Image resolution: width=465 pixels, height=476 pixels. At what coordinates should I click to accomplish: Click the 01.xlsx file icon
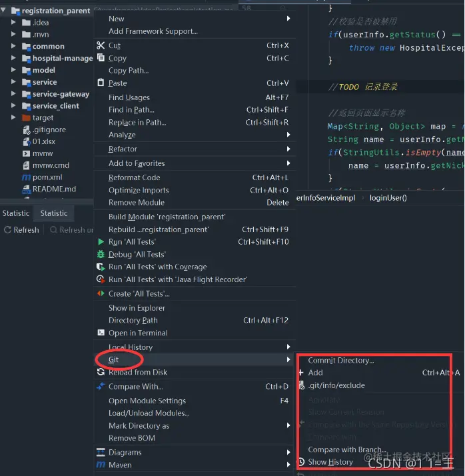(x=27, y=142)
